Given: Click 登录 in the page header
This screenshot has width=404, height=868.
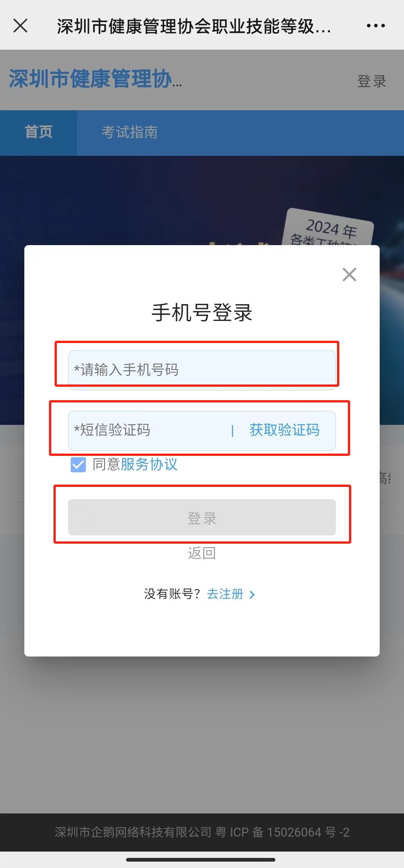Looking at the screenshot, I should coord(372,81).
